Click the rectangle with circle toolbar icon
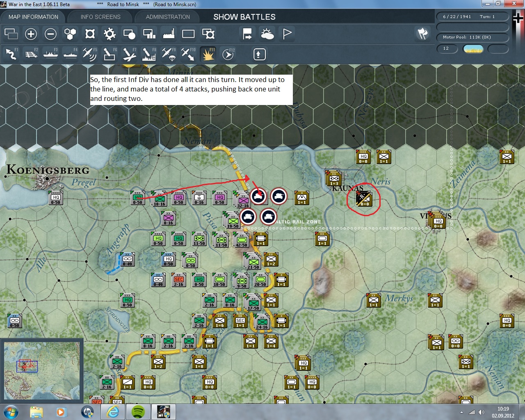 129,34
